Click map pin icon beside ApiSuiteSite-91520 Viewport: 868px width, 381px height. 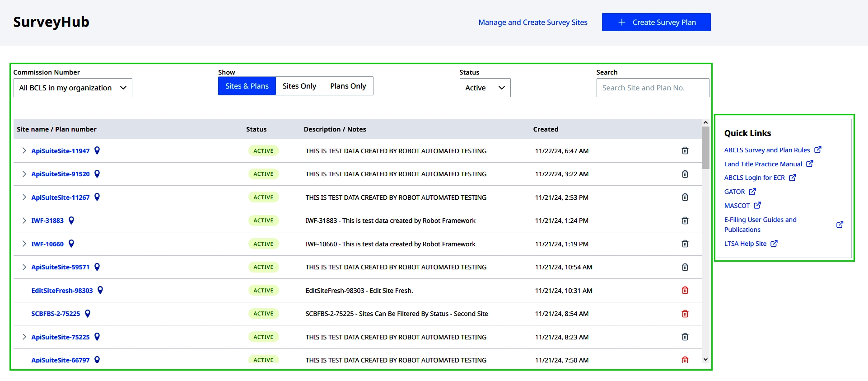(97, 174)
